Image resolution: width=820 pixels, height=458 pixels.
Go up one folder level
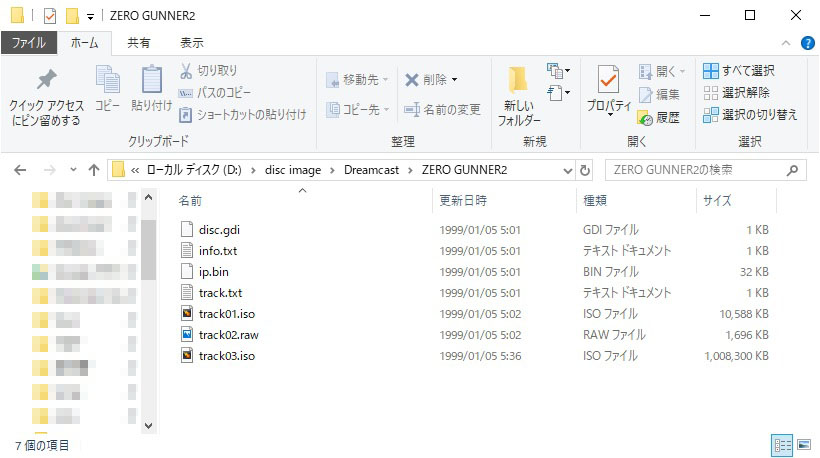(x=94, y=170)
